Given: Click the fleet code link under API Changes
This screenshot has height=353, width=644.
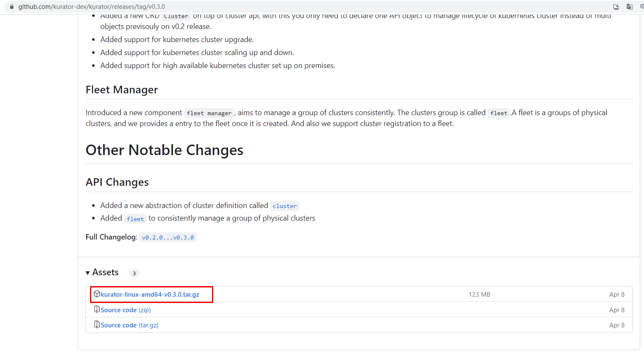Looking at the screenshot, I should click(x=135, y=219).
